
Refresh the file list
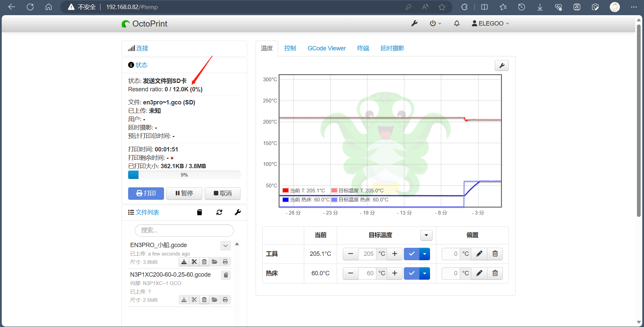[x=219, y=212]
